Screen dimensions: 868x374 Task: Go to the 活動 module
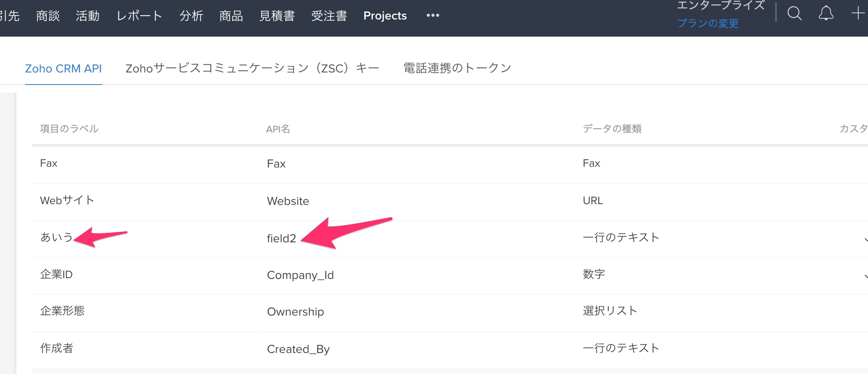click(x=88, y=16)
